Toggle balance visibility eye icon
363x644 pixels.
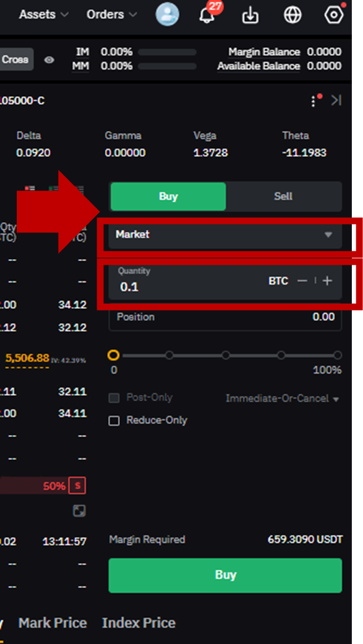coord(49,60)
